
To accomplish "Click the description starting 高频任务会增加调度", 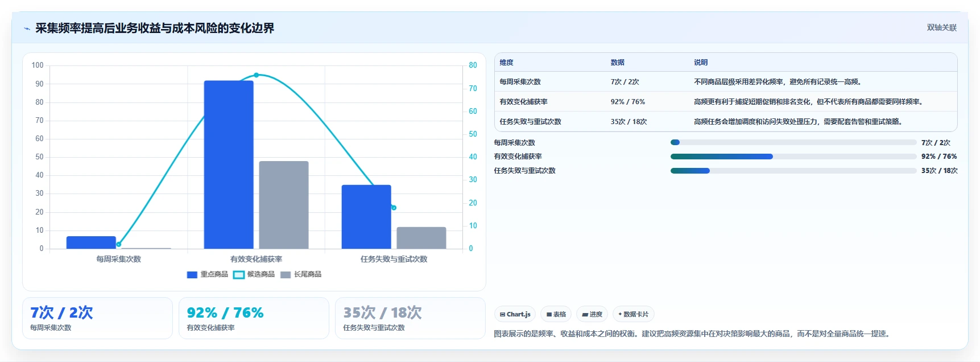I will [799, 122].
